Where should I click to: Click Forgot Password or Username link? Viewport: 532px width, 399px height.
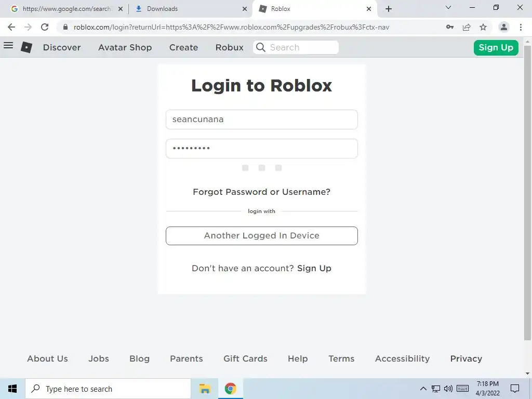pos(262,192)
